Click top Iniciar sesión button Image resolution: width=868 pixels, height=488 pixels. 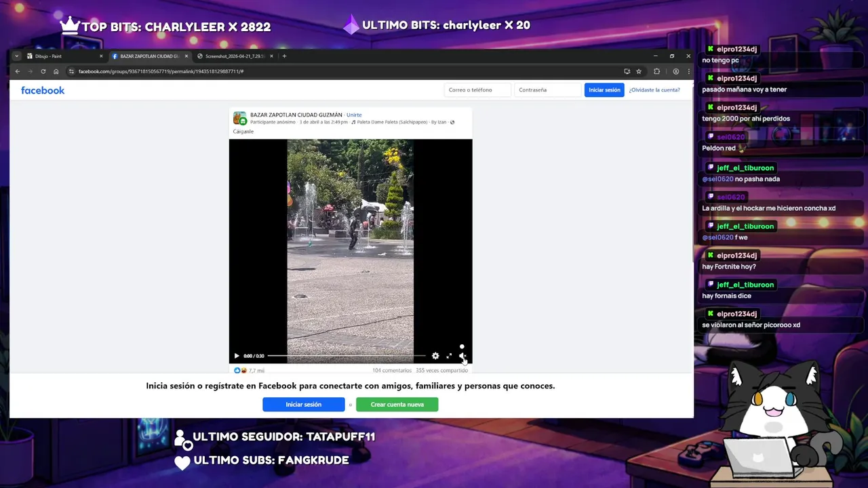604,89
